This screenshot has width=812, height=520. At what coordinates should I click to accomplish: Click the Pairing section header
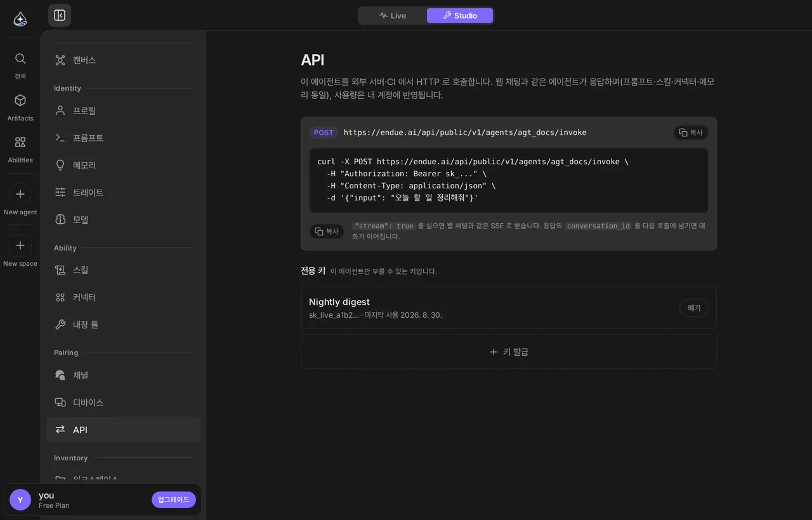click(x=66, y=353)
